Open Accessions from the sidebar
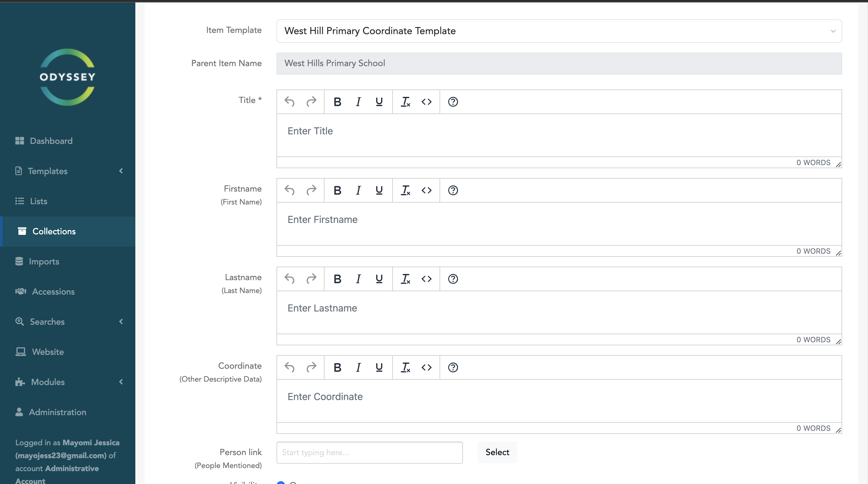The height and width of the screenshot is (484, 868). (53, 292)
